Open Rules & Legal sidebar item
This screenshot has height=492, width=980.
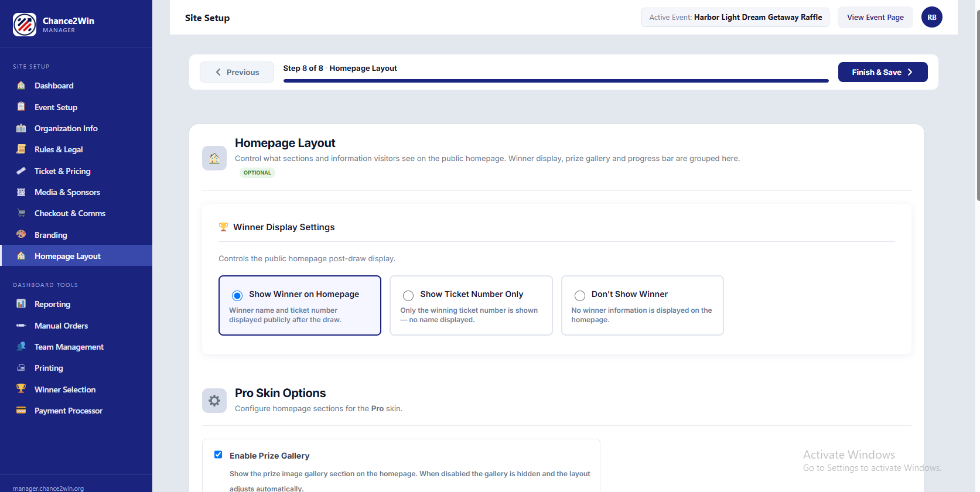point(76,149)
